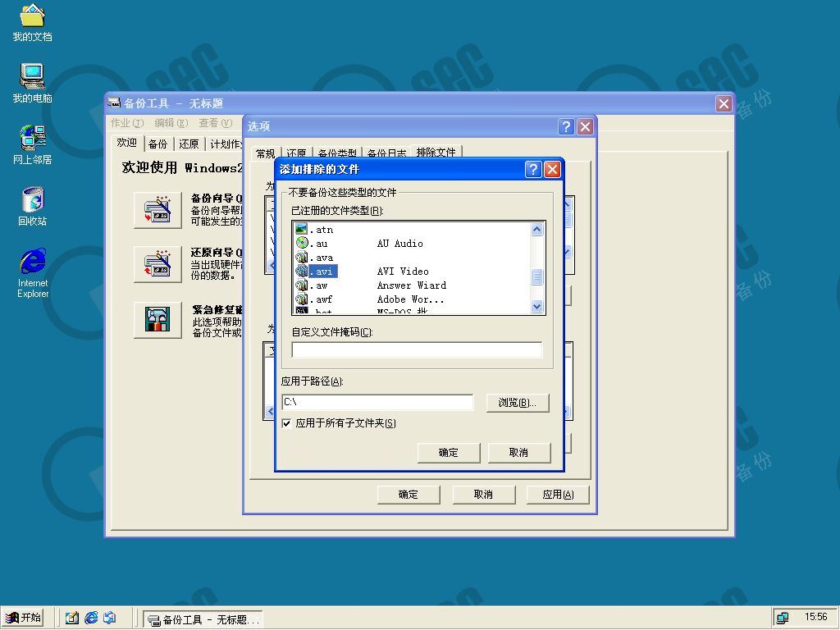840x630 pixels.
Task: Switch to 备份类型 tab in 选项
Action: [x=337, y=153]
